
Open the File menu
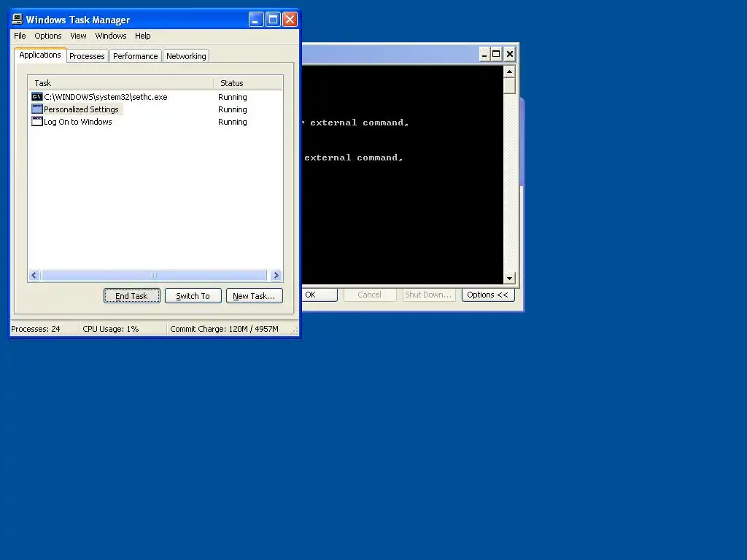20,36
